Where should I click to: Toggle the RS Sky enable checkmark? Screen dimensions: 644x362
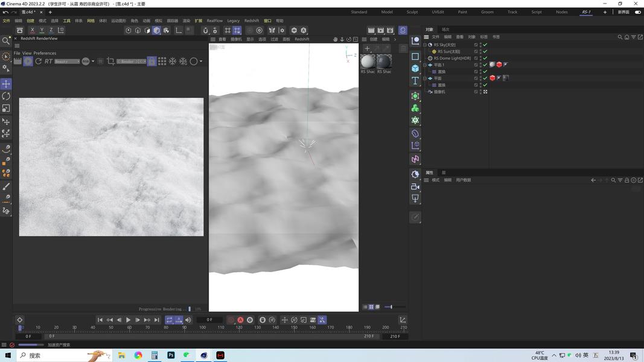pos(485,45)
